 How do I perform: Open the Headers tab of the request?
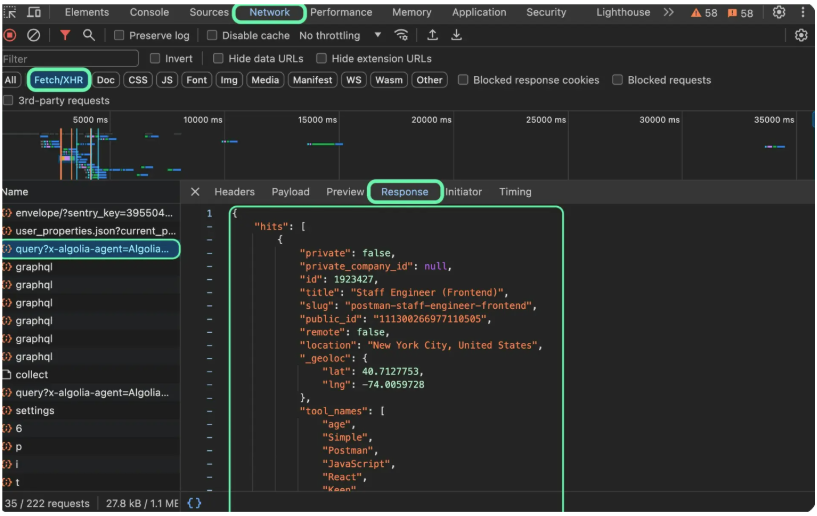[x=234, y=192]
